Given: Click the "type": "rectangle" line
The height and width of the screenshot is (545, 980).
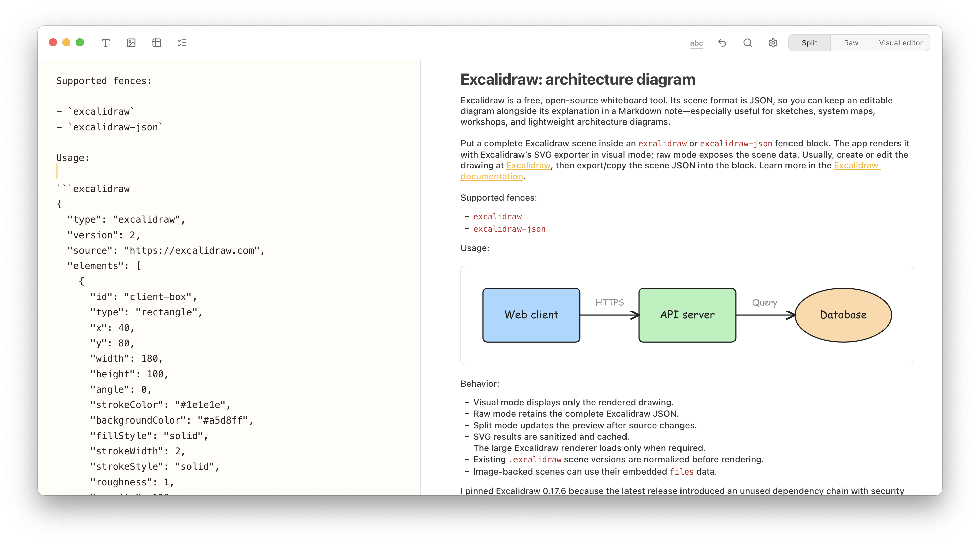Looking at the screenshot, I should (x=146, y=312).
